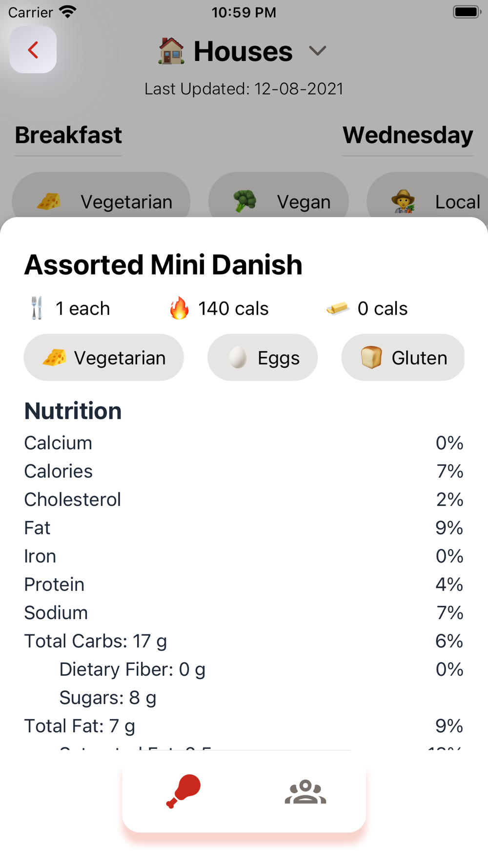Open the Breakfast meal selector

68,135
